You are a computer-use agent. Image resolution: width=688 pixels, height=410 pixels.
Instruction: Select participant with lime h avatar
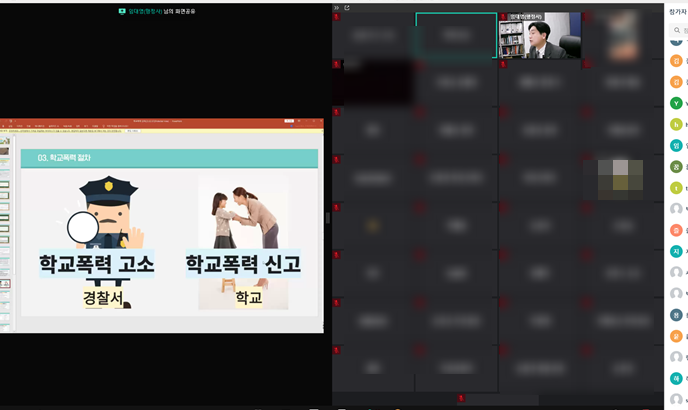(676, 124)
